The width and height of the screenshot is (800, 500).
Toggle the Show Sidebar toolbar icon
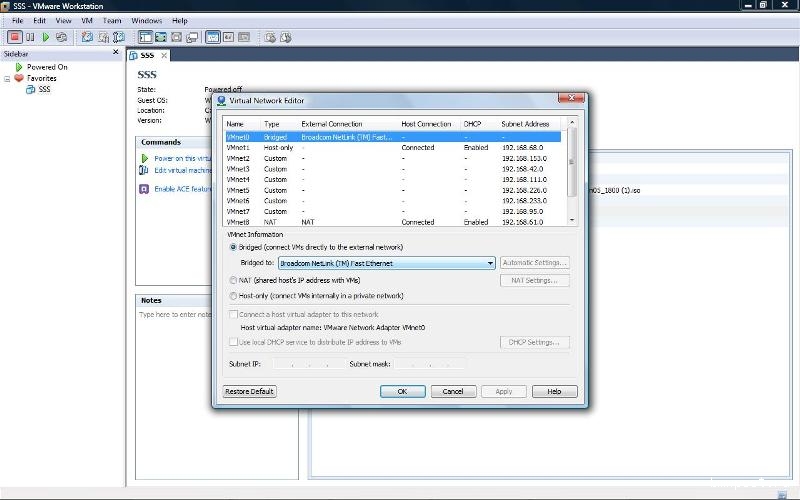[x=145, y=37]
